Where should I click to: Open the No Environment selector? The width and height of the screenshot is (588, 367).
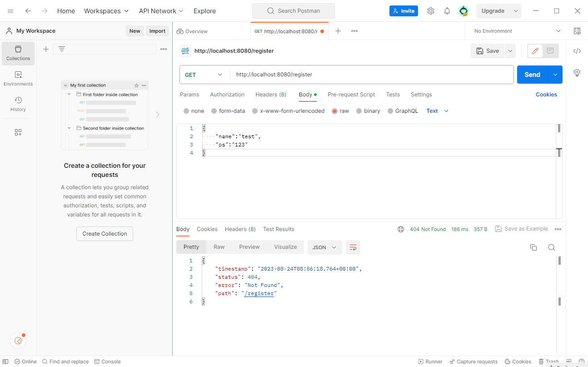(x=518, y=31)
